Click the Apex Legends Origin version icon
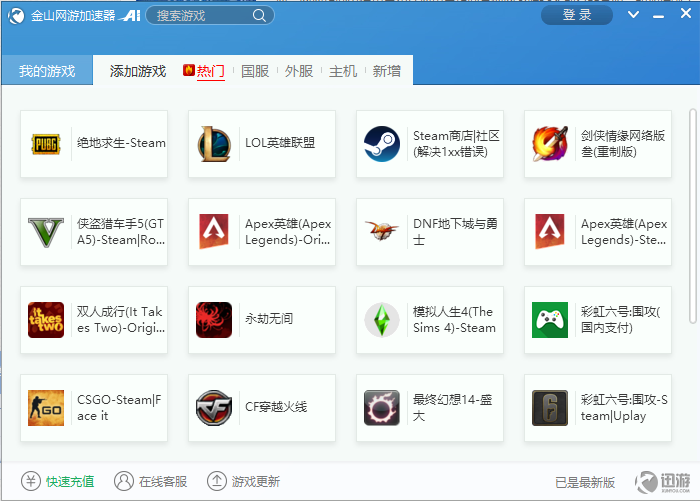 click(x=214, y=232)
